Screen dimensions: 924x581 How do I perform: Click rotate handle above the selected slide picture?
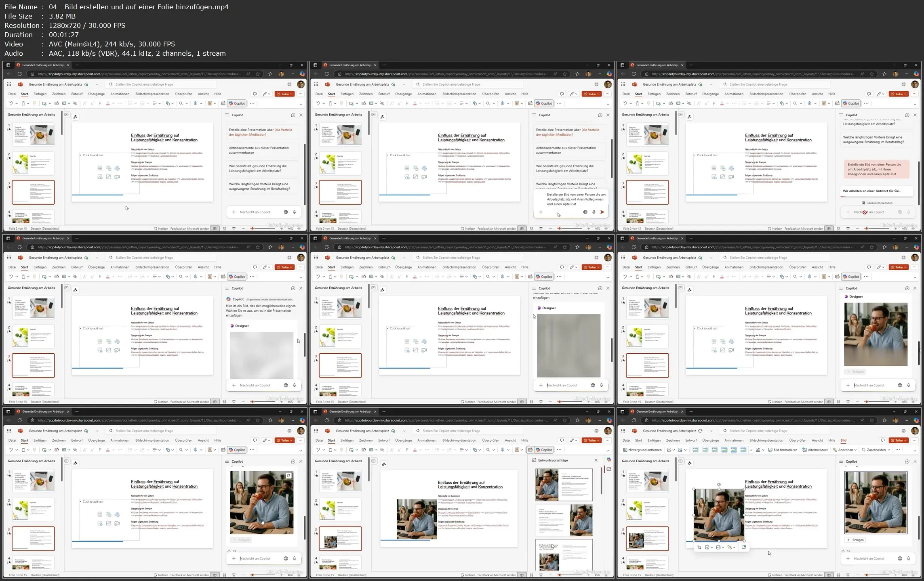719,485
